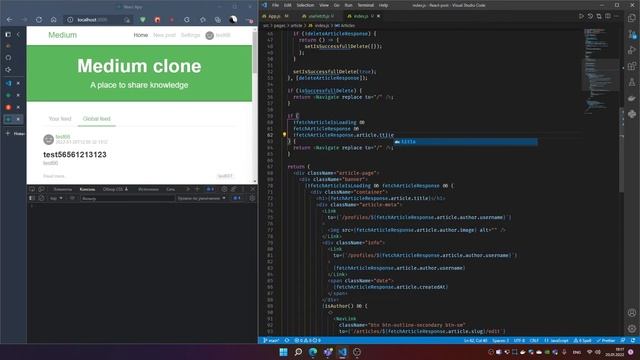
Task: Open DevTools settings gear
Action: [224, 189]
